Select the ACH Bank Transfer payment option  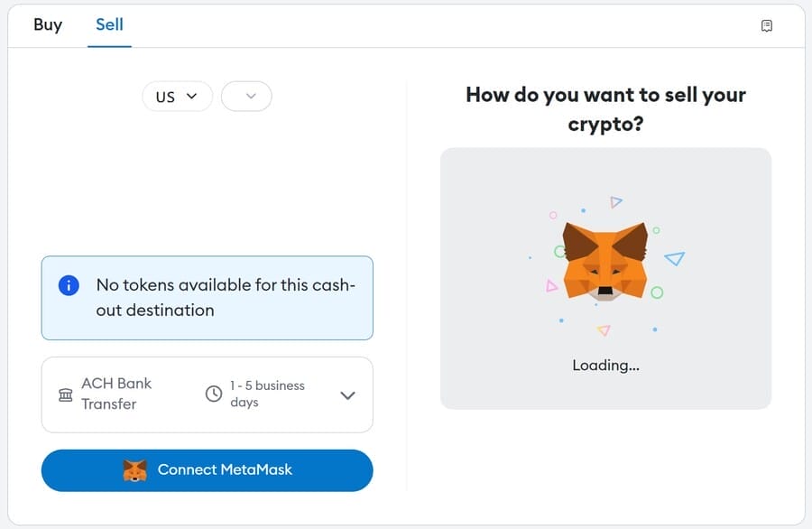[207, 394]
